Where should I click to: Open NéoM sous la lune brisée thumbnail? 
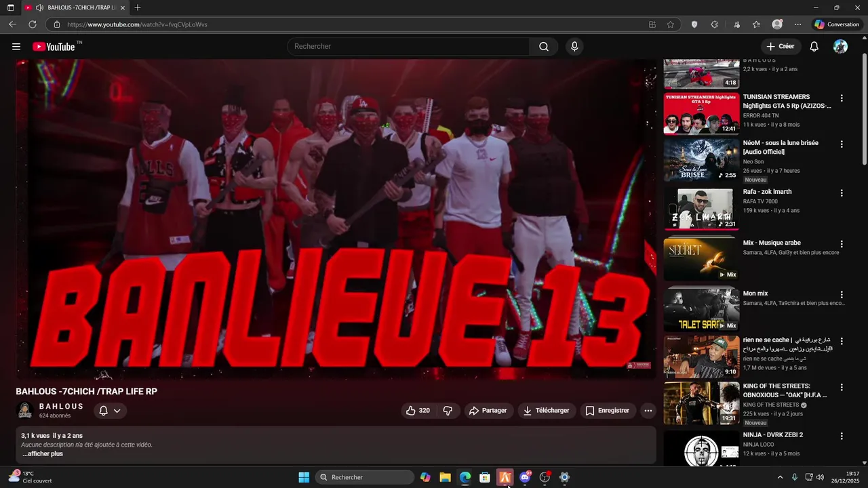click(701, 160)
